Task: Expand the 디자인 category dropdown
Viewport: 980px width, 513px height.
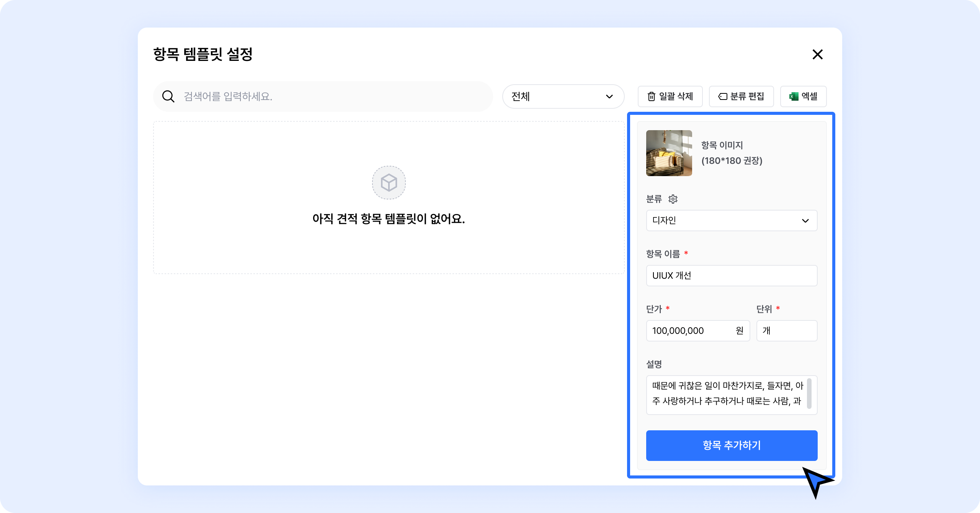Action: pos(731,221)
